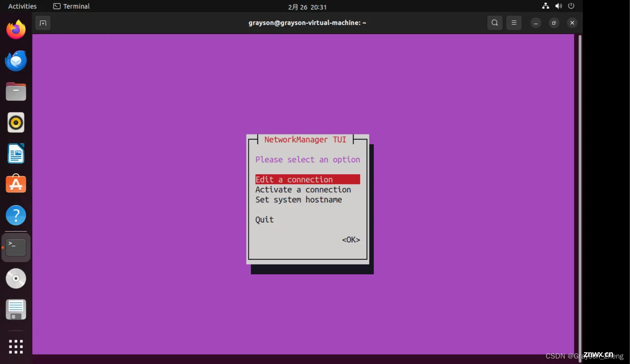The height and width of the screenshot is (364, 630).
Task: Open the clock and calendar showing 20:31
Action: 307,7
